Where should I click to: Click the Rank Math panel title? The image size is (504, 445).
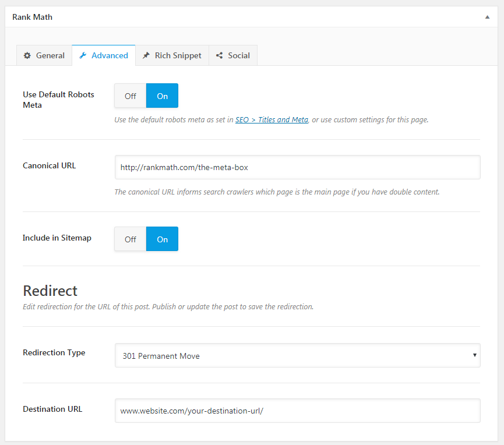coord(33,17)
